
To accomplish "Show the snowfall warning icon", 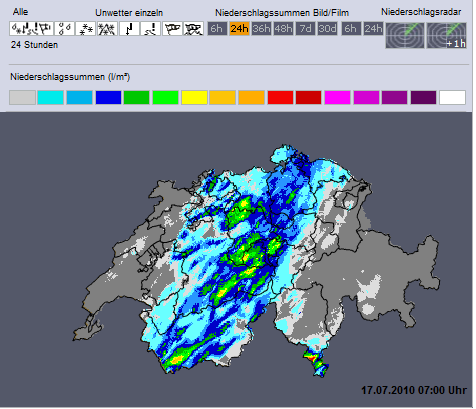I will tap(86, 29).
